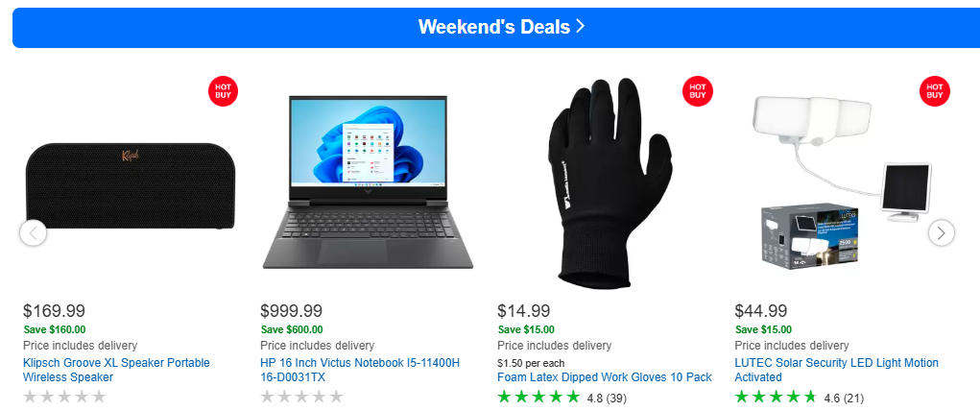Click the $169.99 speaker price
Viewport: 980px width, 411px height.
tap(55, 311)
